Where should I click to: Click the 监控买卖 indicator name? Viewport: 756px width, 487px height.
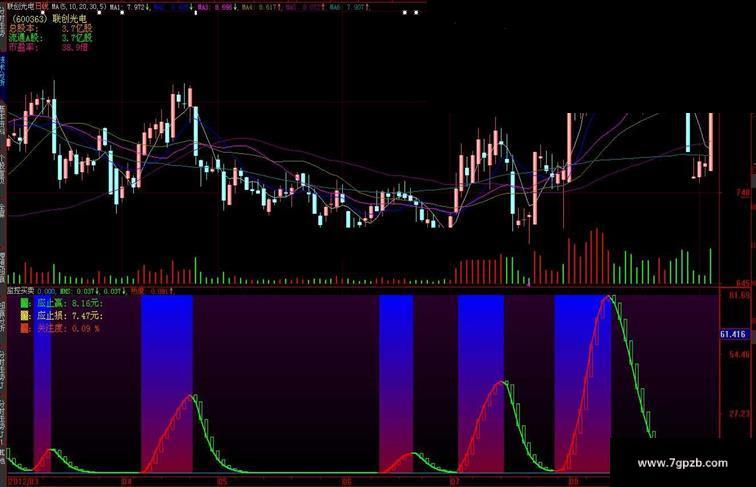pos(21,291)
